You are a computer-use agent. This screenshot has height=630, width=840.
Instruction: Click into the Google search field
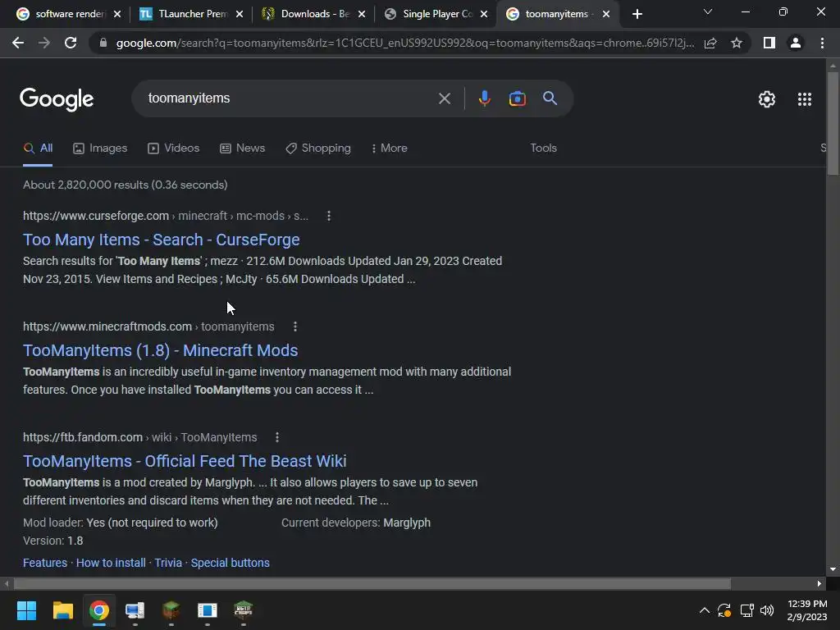(290, 98)
